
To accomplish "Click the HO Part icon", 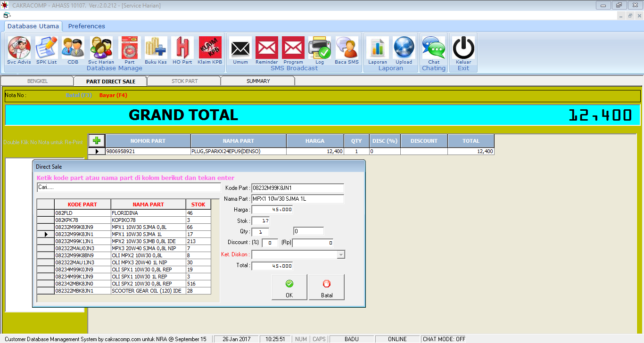I will (182, 49).
